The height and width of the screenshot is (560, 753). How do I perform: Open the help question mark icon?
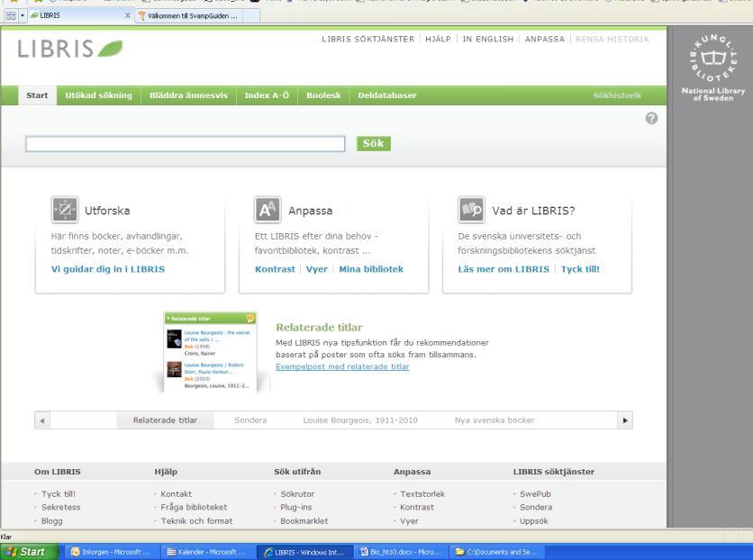(x=651, y=118)
